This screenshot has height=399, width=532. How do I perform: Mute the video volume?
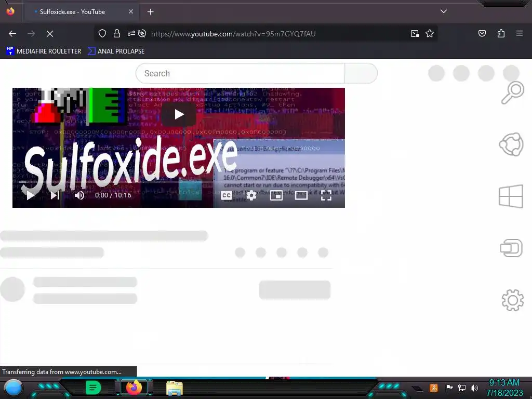coord(79,195)
